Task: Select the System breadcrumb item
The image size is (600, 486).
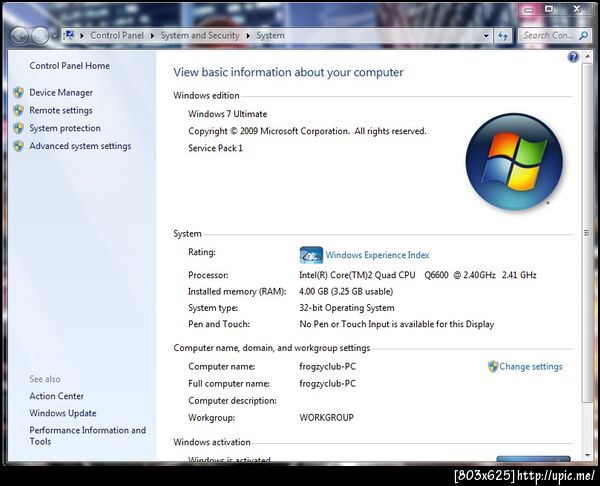Action: pyautogui.click(x=270, y=36)
